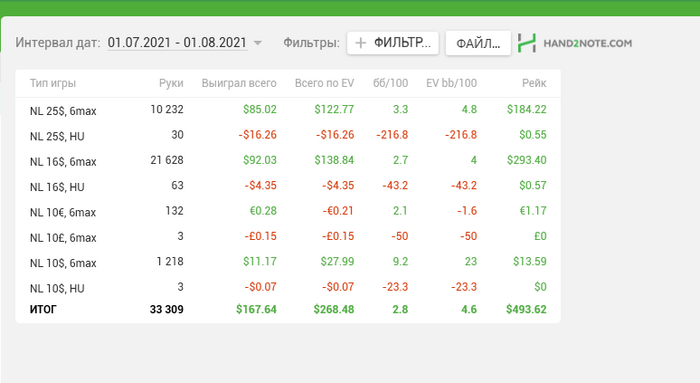This screenshot has width=700, height=383.
Task: Click hands value 21 628
Action: pyautogui.click(x=167, y=160)
